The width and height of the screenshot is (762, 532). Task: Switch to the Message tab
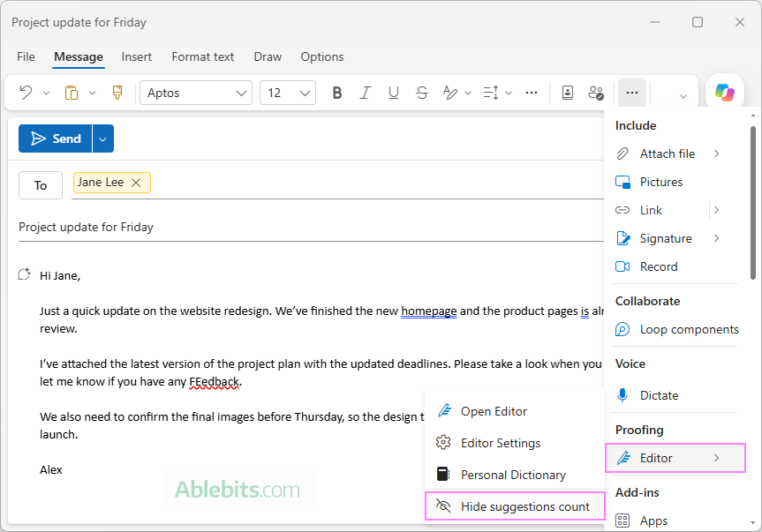79,56
